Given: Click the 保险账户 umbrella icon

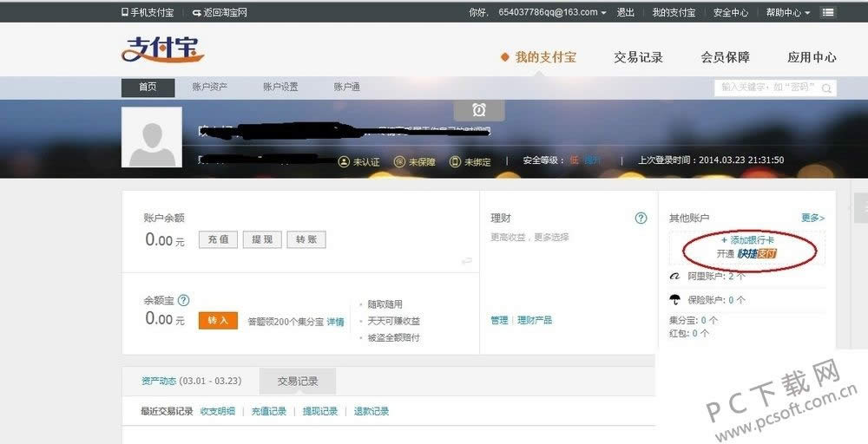Looking at the screenshot, I should point(674,300).
